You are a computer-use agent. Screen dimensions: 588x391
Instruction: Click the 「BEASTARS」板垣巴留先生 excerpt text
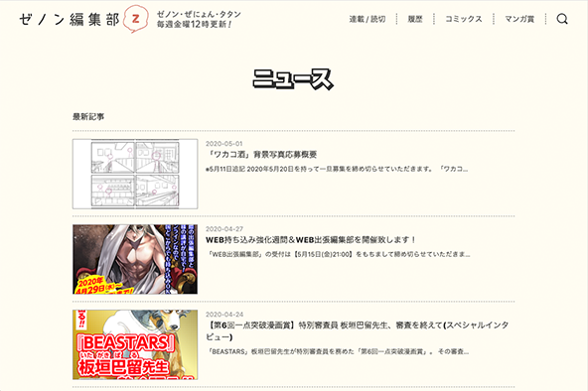click(338, 351)
